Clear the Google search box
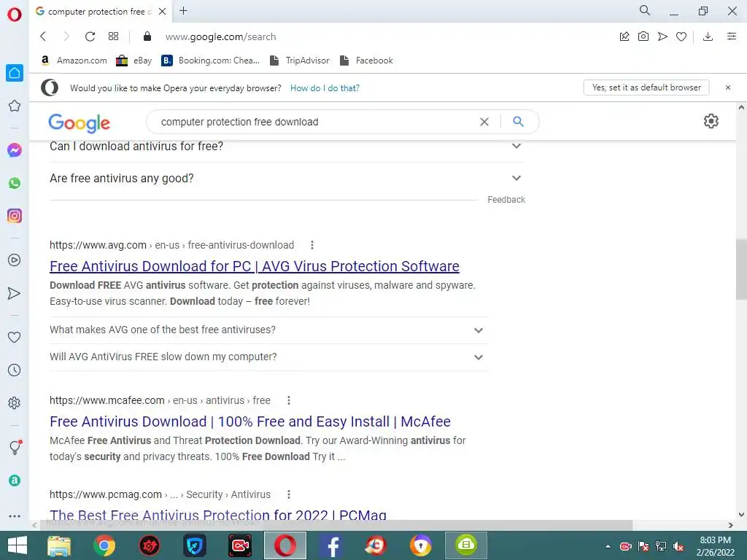This screenshot has width=747, height=560. 484,122
